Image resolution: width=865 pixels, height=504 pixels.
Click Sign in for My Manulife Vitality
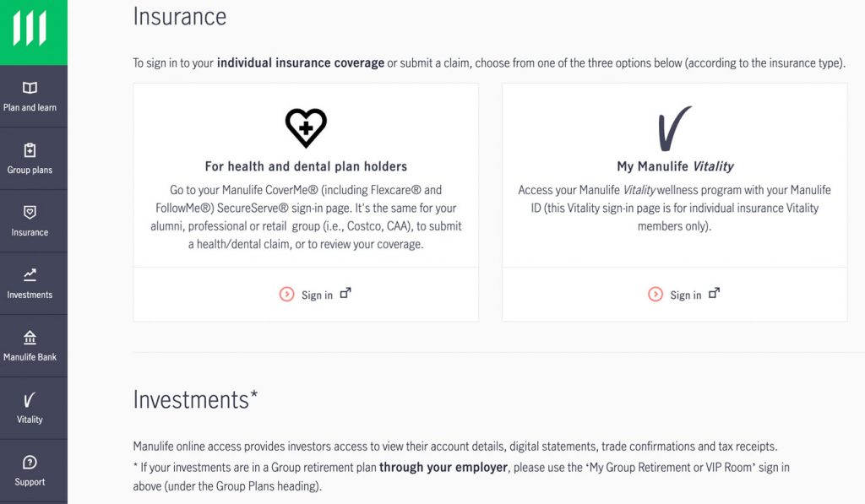pyautogui.click(x=685, y=295)
